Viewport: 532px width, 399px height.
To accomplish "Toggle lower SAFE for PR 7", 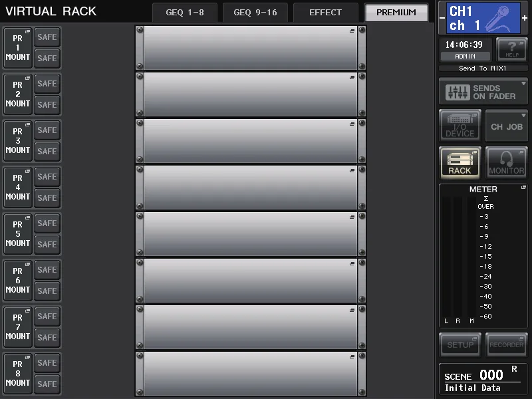I will click(x=47, y=337).
